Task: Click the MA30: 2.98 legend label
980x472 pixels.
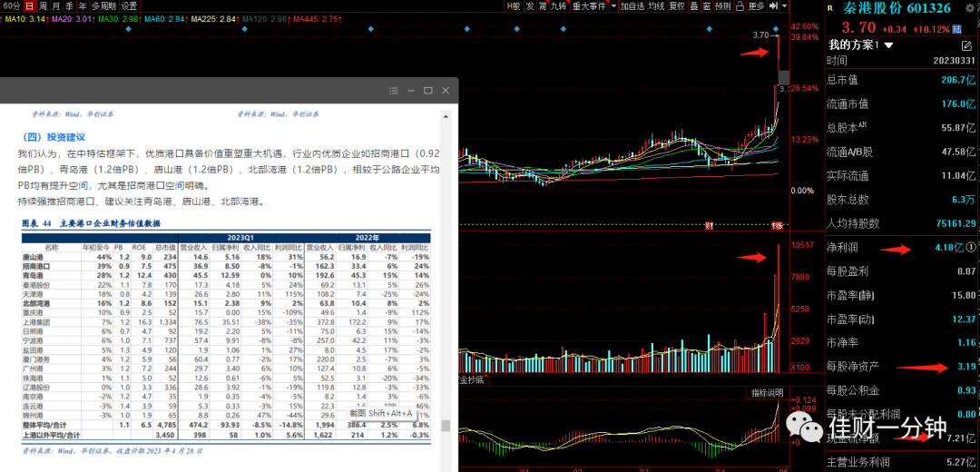Action: [118, 19]
